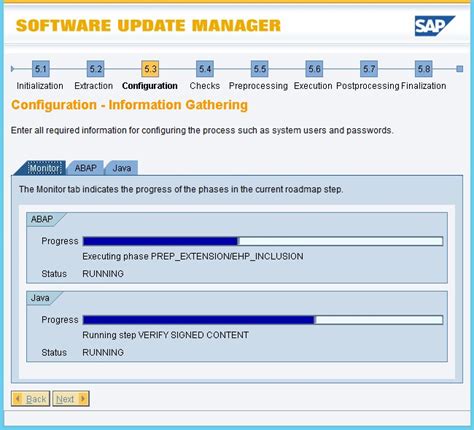This screenshot has width=474, height=430.
Task: Click roadmap step 5.7 Postprocessing box
Action: tap(369, 69)
